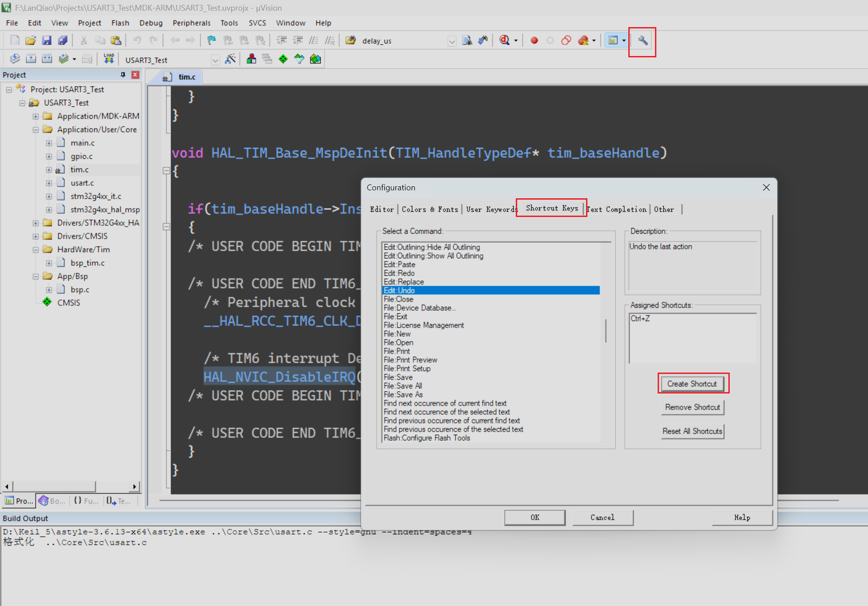The image size is (868, 606).
Task: Open Options for Target magic wand icon
Action: pyautogui.click(x=230, y=59)
